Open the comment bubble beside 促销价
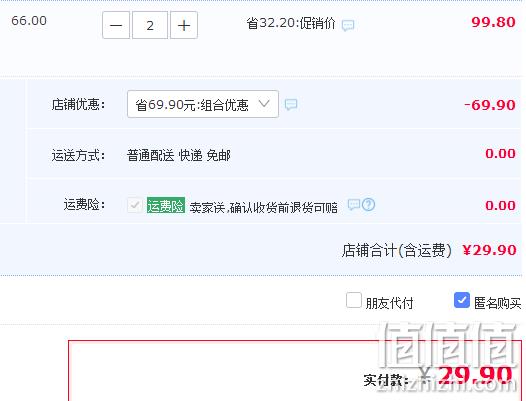Image resolution: width=526 pixels, height=401 pixels. tap(348, 25)
